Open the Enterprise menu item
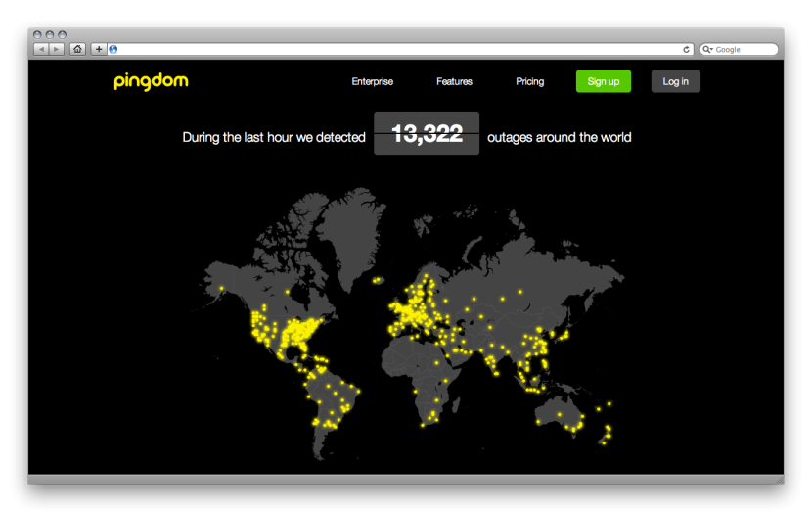 point(372,82)
